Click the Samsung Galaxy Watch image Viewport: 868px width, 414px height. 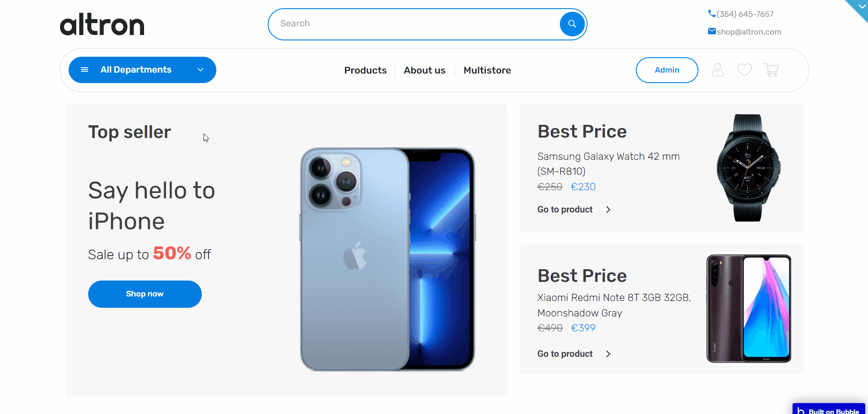click(x=748, y=168)
